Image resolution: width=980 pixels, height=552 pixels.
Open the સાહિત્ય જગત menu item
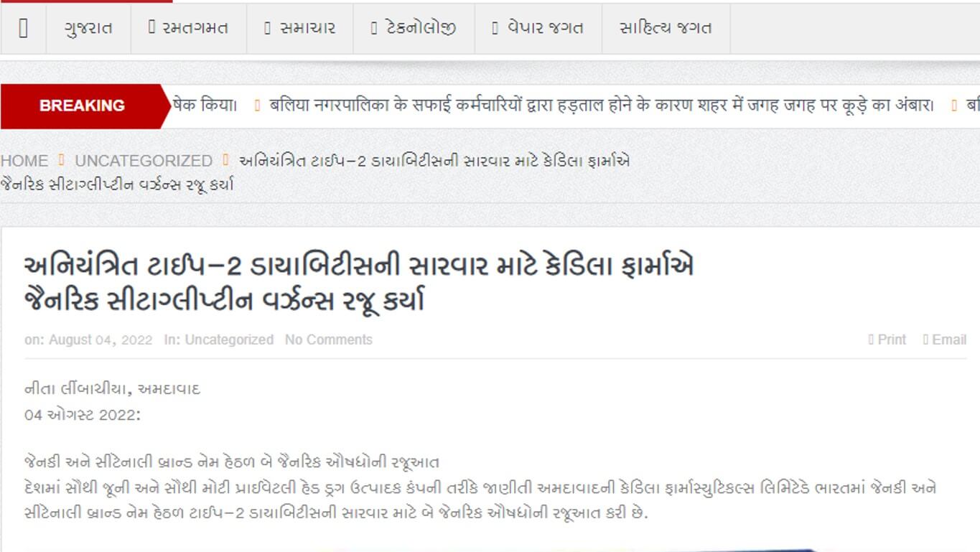coord(666,28)
